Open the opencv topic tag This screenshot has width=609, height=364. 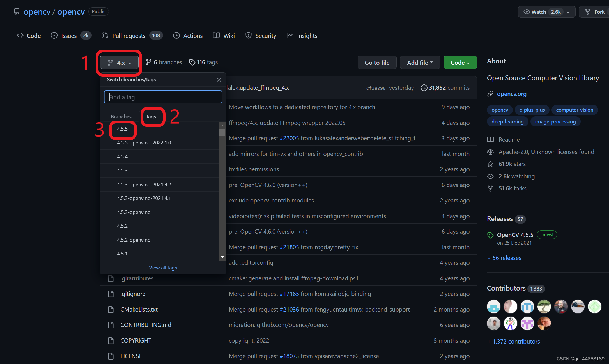[x=500, y=110]
